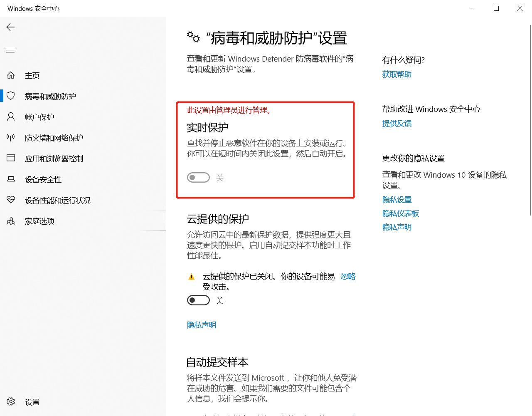Open 应用和浏览器控制 section

click(x=83, y=158)
